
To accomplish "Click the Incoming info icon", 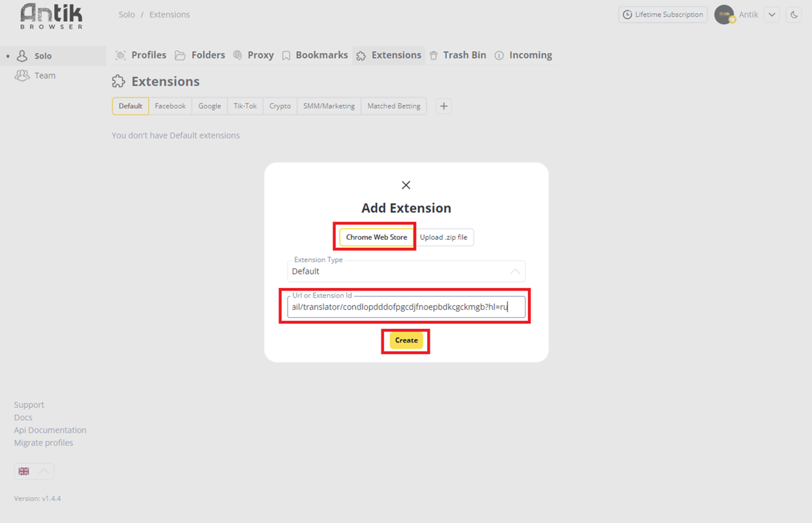I will pos(499,55).
